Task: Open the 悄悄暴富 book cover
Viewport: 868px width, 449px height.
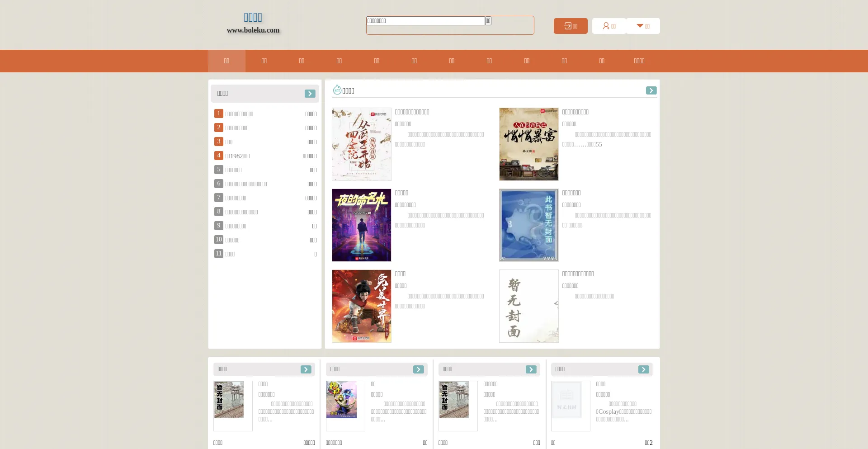Action: pyautogui.click(x=529, y=144)
